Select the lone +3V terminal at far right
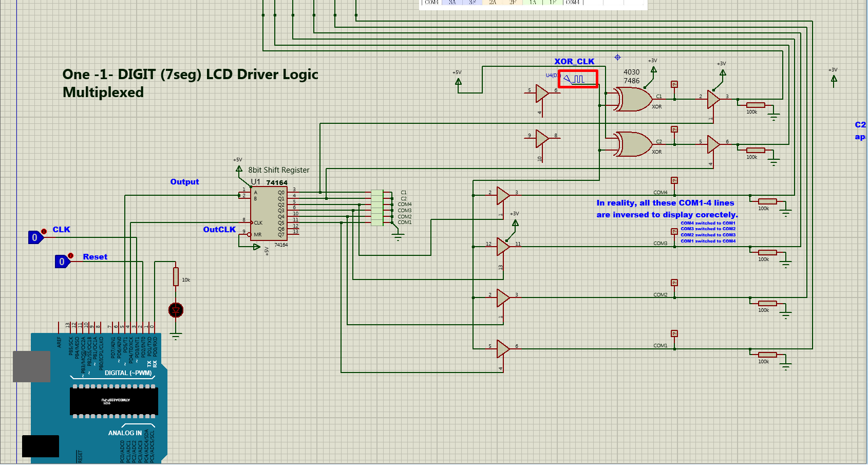Screen dimensions: 868x465 (x=834, y=79)
